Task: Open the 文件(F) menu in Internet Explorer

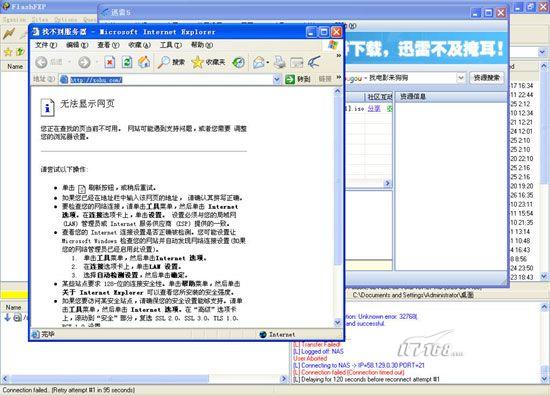Action: point(46,45)
